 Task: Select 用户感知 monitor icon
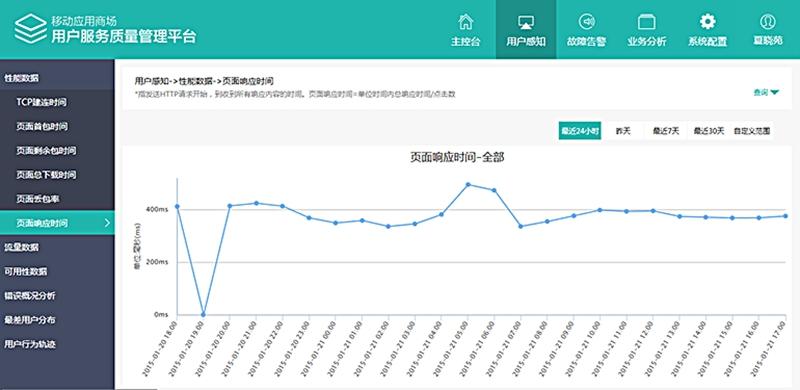click(x=526, y=22)
